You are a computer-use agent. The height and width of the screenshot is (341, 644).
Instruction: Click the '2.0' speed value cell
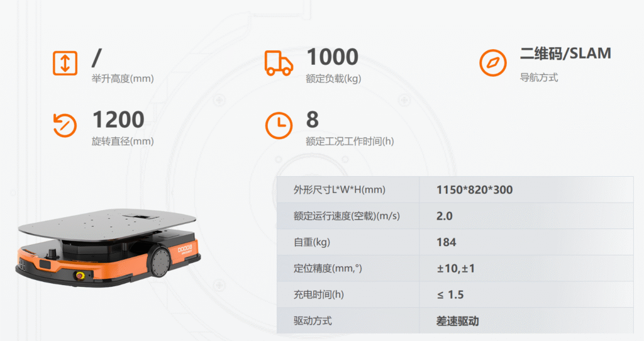pos(526,216)
